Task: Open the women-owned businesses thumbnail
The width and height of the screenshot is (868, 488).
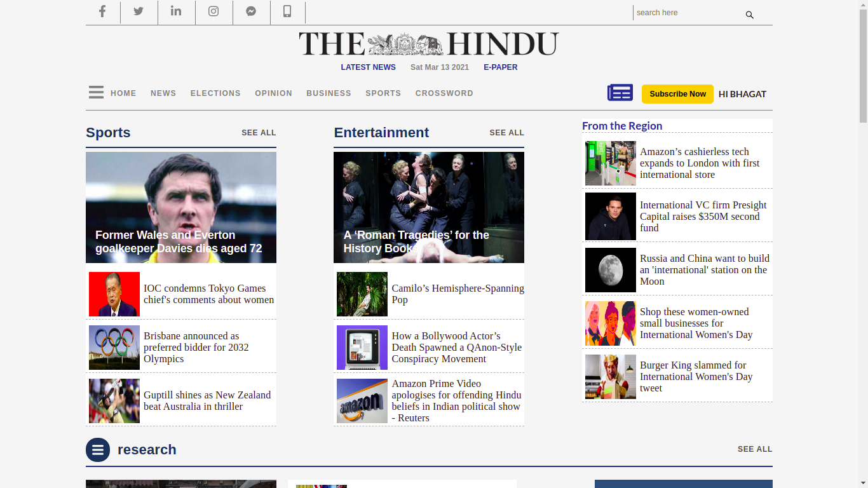Action: 611,323
